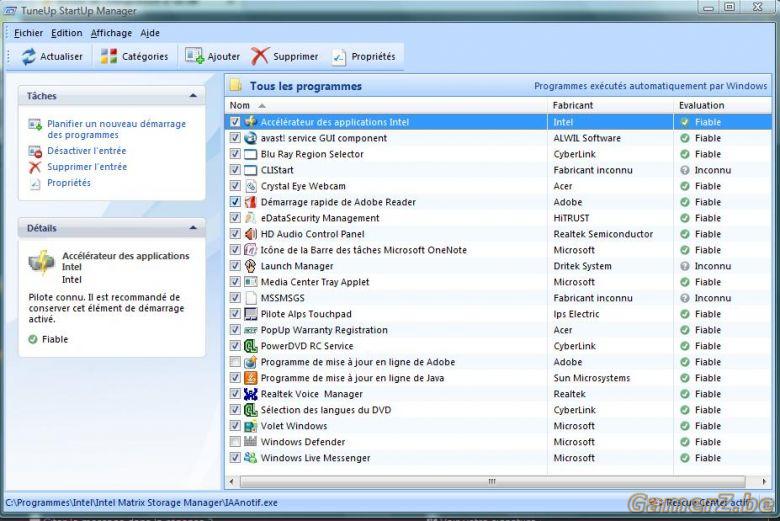
Task: Enable the Windows Defender checkbox
Action: pos(235,442)
